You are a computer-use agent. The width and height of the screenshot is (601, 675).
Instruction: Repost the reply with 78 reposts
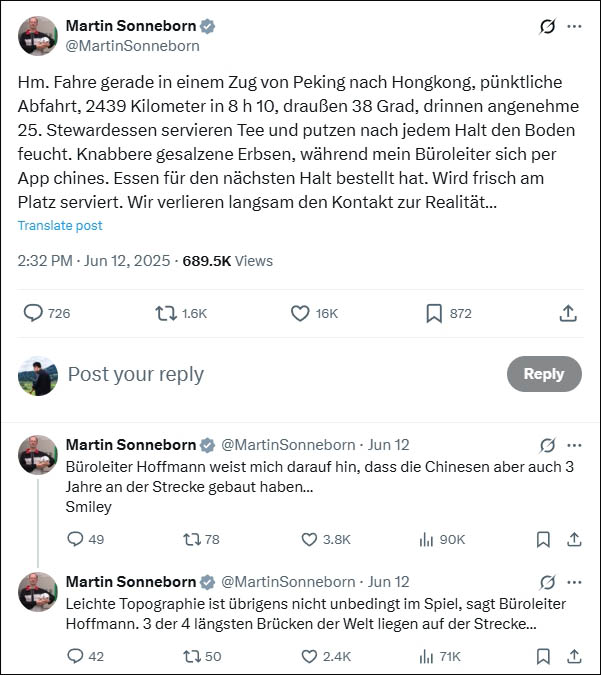(192, 539)
